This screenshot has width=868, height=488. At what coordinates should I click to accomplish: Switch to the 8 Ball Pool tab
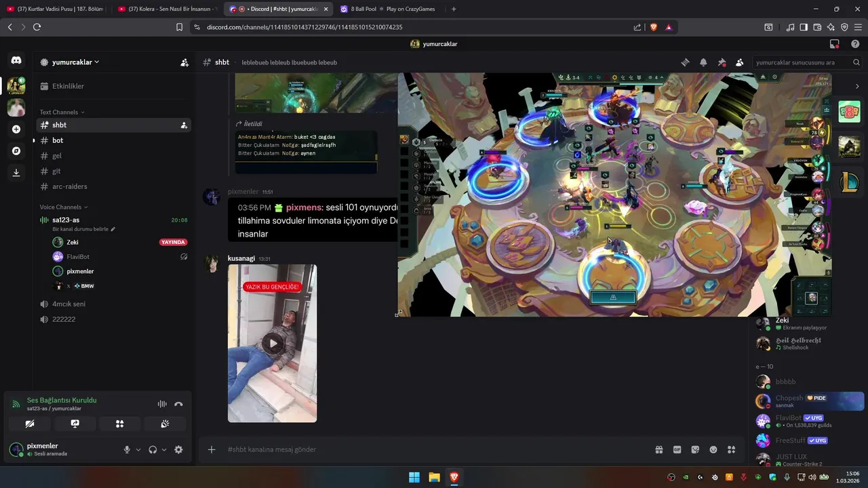pyautogui.click(x=389, y=9)
